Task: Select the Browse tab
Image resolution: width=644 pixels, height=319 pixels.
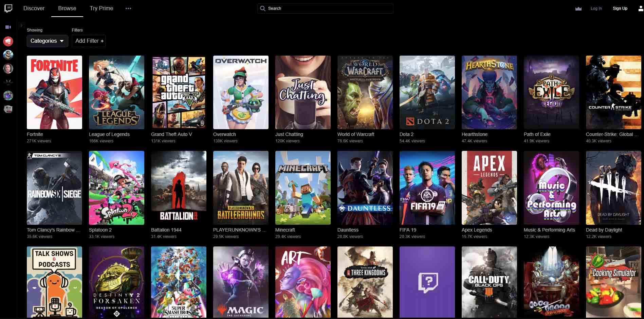Action: 67,8
